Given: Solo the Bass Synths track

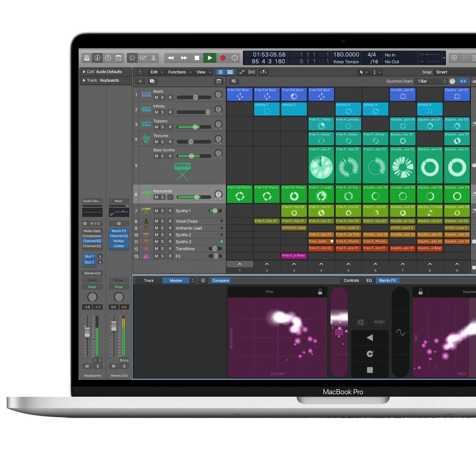Looking at the screenshot, I should coord(163,156).
